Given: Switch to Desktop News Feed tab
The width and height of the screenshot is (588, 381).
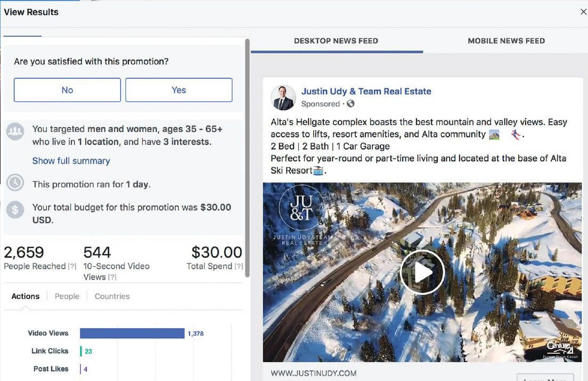Looking at the screenshot, I should (337, 41).
